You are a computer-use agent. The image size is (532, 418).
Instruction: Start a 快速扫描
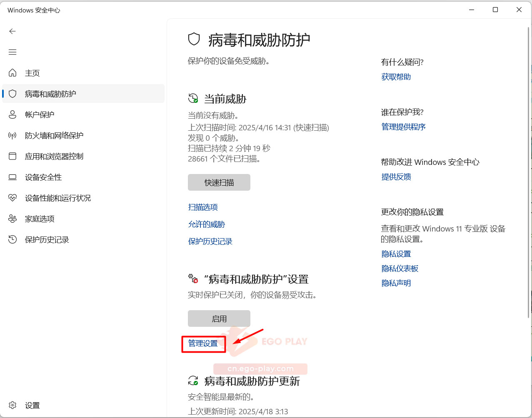point(219,182)
